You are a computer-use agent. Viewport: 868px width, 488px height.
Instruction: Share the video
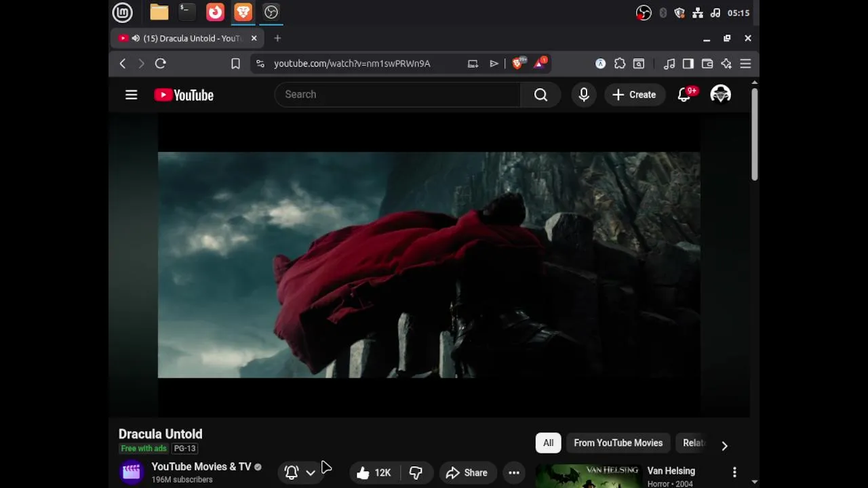467,473
